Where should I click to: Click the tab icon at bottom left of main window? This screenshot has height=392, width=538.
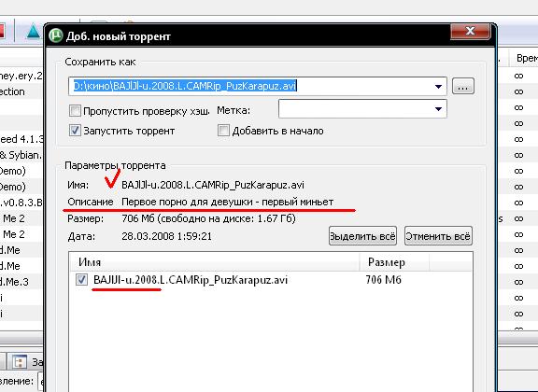pyautogui.click(x=20, y=362)
